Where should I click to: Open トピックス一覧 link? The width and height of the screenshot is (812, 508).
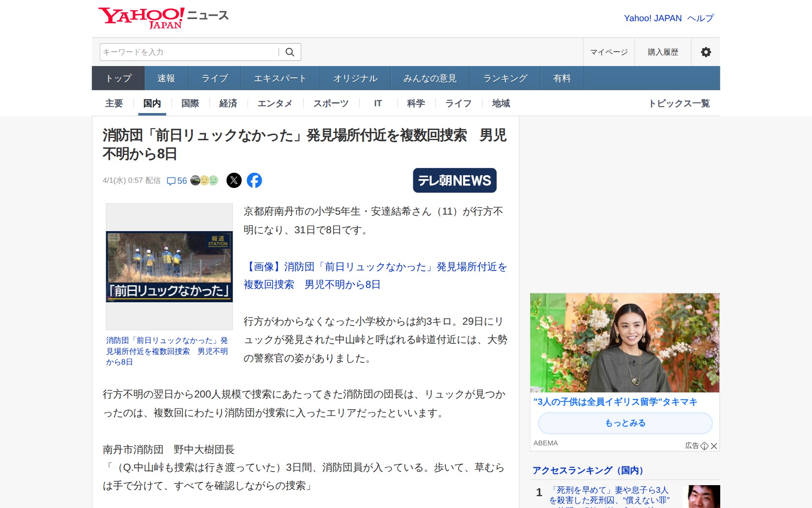[679, 103]
